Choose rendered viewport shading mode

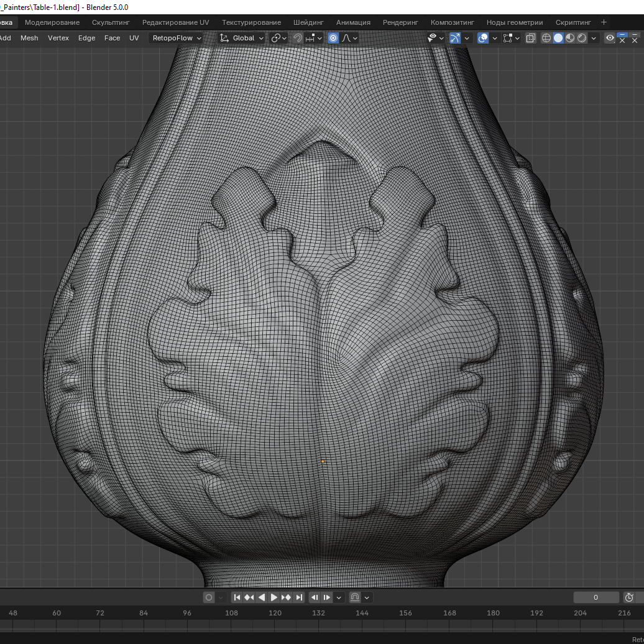coord(582,38)
